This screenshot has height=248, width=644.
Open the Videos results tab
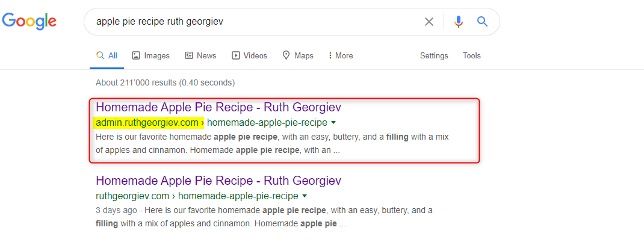[x=249, y=55]
